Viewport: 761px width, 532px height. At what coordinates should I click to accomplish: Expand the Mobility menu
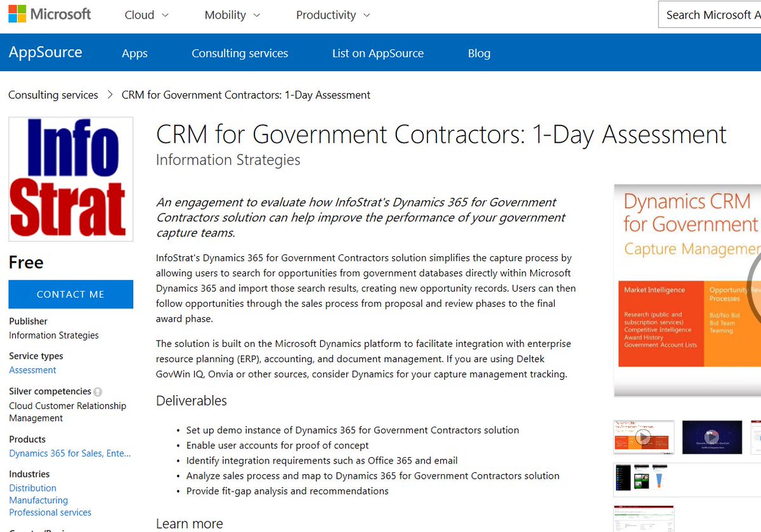point(232,15)
